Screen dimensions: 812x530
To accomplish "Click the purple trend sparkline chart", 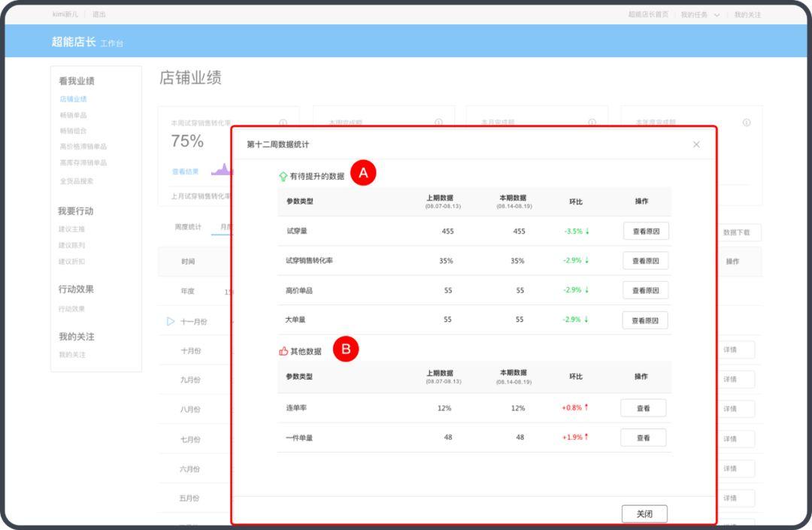I will click(221, 171).
